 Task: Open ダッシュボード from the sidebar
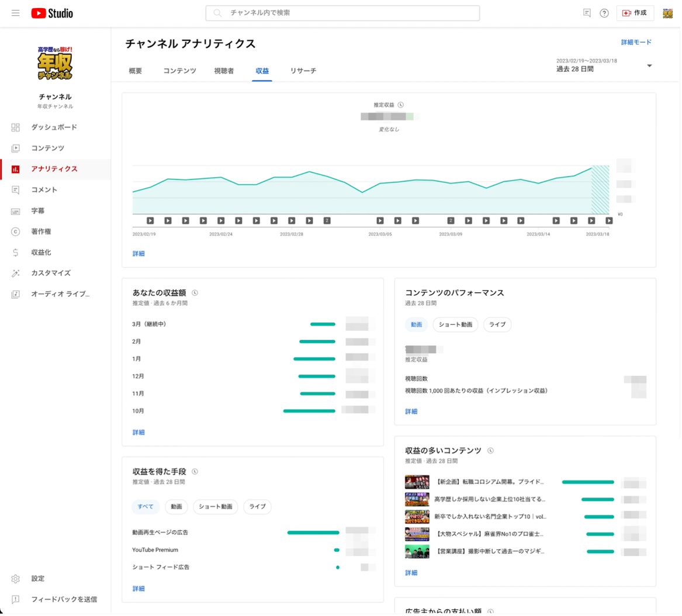coord(54,127)
